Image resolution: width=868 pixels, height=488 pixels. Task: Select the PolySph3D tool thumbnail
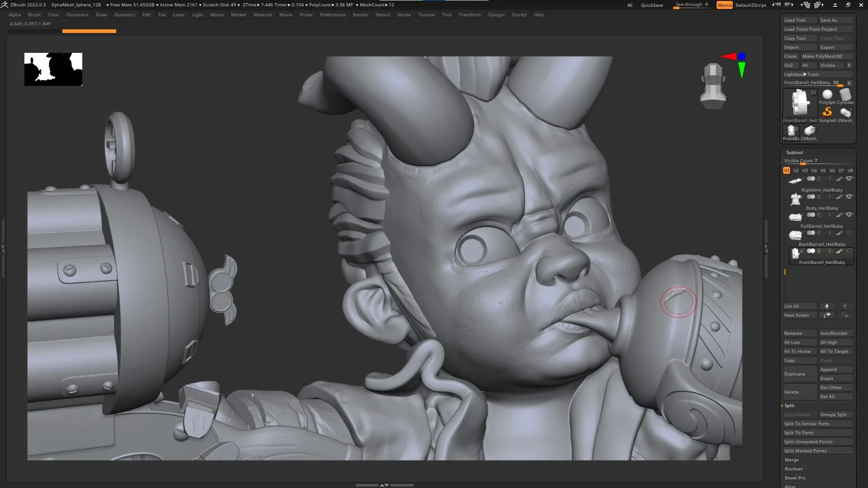pyautogui.click(x=827, y=94)
